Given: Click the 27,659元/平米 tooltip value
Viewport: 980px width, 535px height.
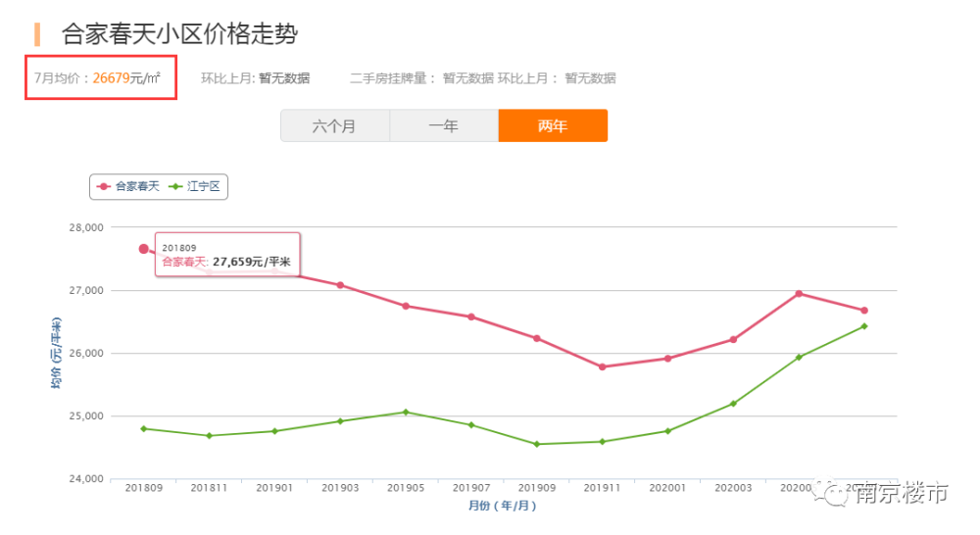Looking at the screenshot, I should pyautogui.click(x=251, y=262).
